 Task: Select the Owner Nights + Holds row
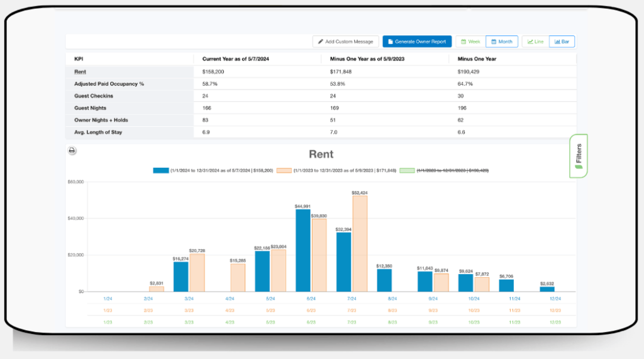click(x=101, y=121)
